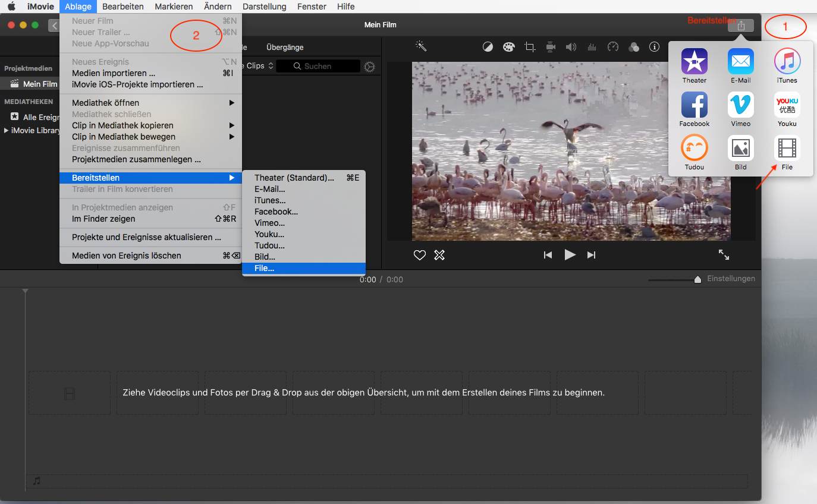This screenshot has width=817, height=504.
Task: Choose iMovie iOS-Projekte importieren …
Action: 150,84
